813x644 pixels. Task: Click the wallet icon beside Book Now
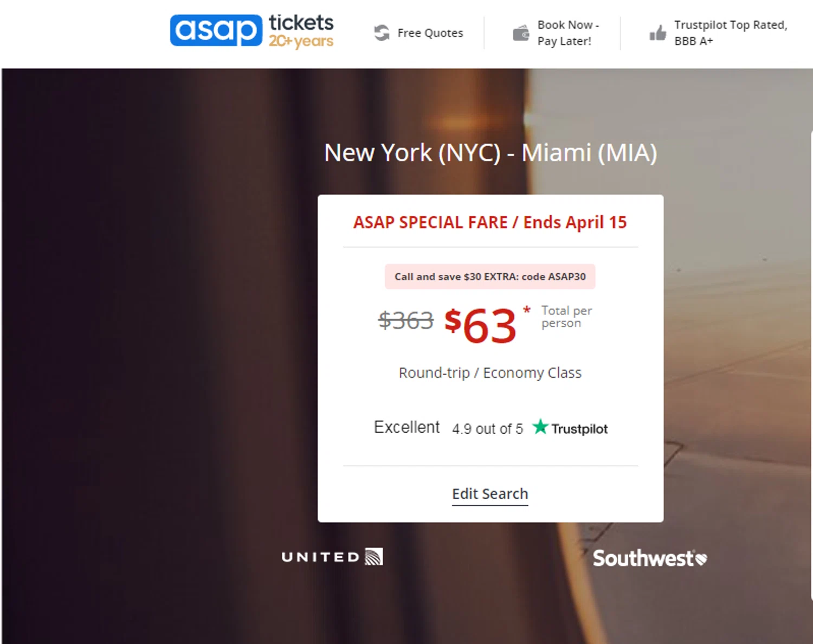pyautogui.click(x=521, y=33)
